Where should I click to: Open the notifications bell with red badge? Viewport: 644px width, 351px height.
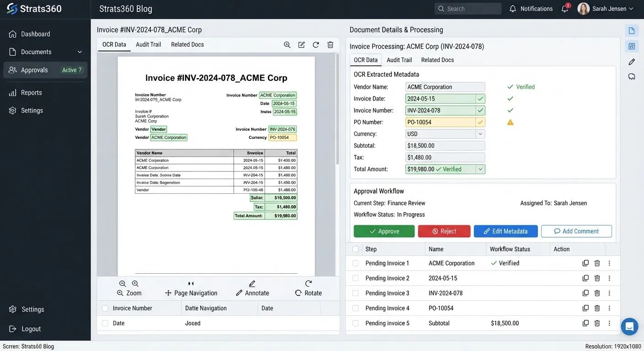coord(565,8)
